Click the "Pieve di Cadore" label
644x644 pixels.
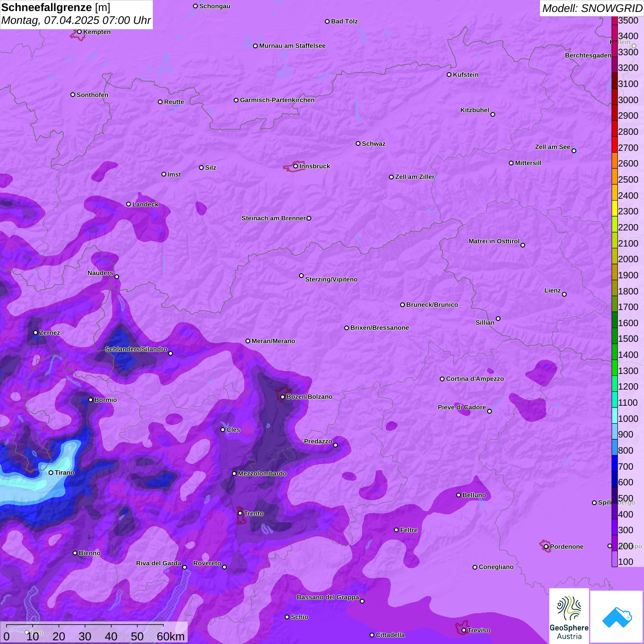[x=462, y=407]
